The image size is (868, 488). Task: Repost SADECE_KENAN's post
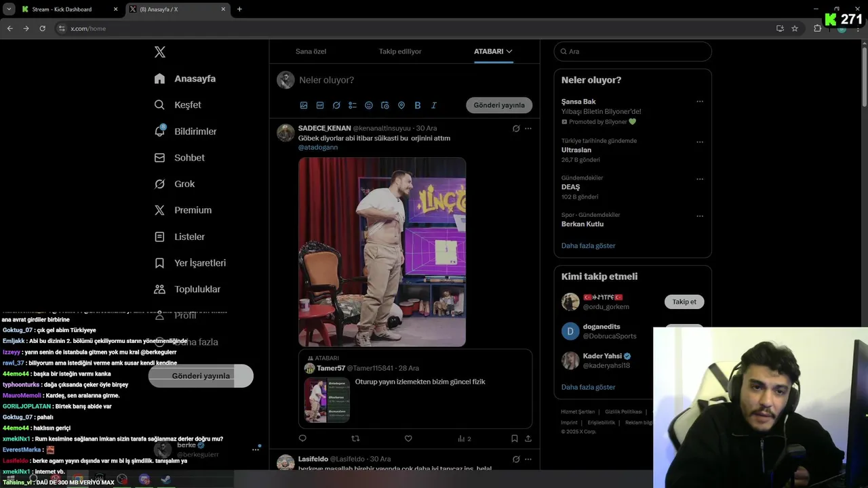pos(355,439)
